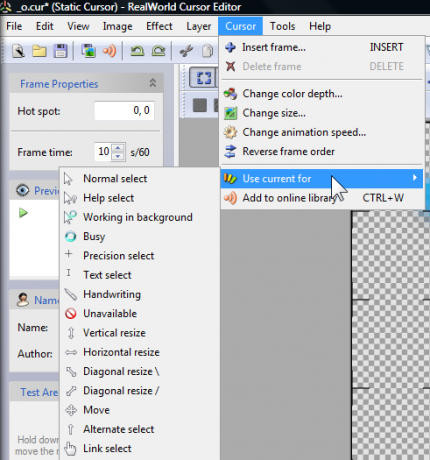Select Diagonal resize / cursor role

pos(140,391)
